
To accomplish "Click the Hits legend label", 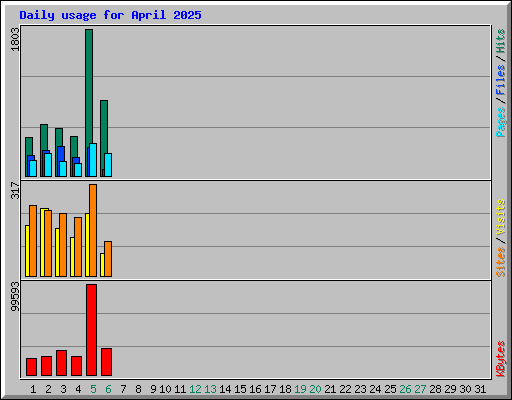I will [500, 41].
